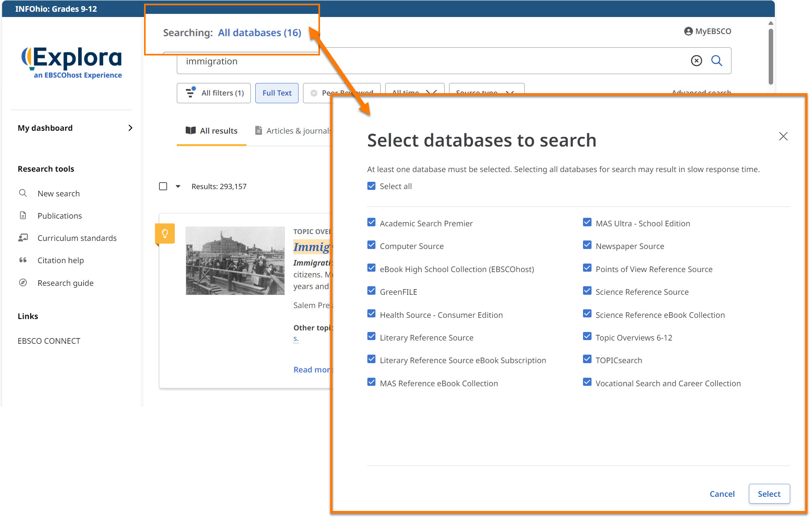Viewport: 812px width, 517px height.
Task: Click the Results: 293,157 text
Action: (x=219, y=187)
